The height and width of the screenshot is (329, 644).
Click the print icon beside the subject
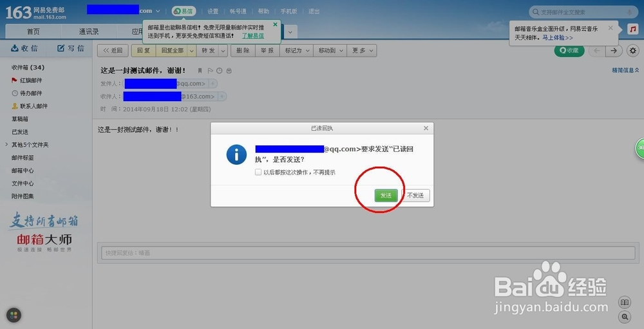[x=229, y=71]
